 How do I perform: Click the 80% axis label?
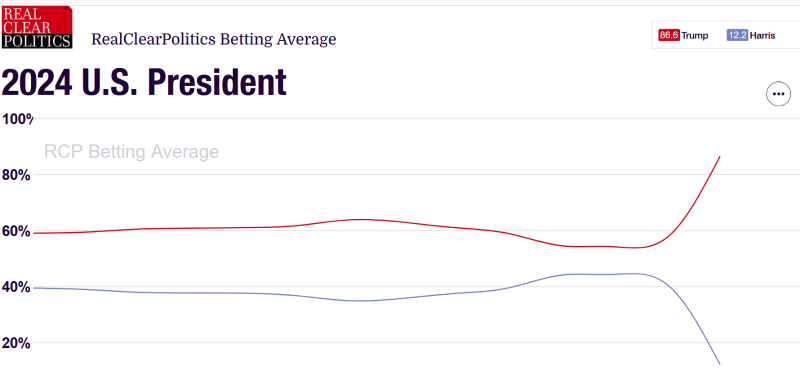[x=16, y=175]
